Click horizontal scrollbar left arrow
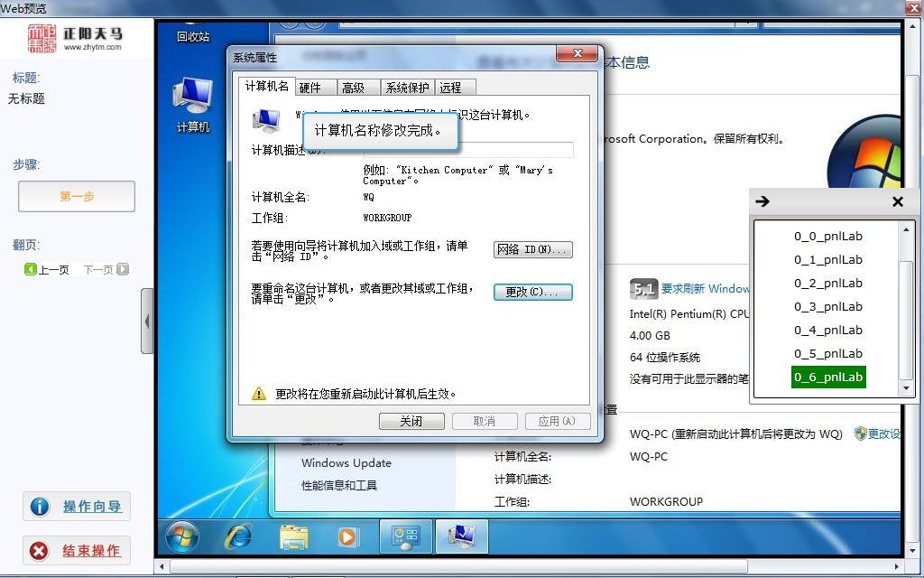The height and width of the screenshot is (578, 924). tap(162, 567)
